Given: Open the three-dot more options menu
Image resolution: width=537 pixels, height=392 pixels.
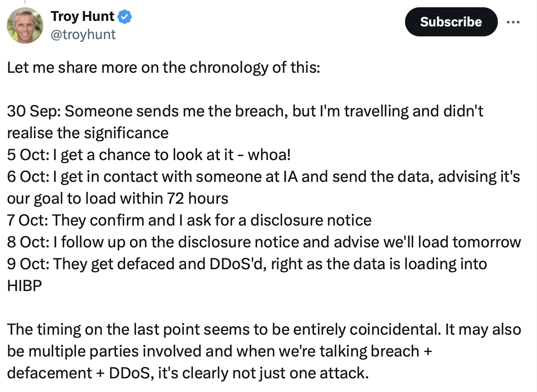Looking at the screenshot, I should point(513,22).
